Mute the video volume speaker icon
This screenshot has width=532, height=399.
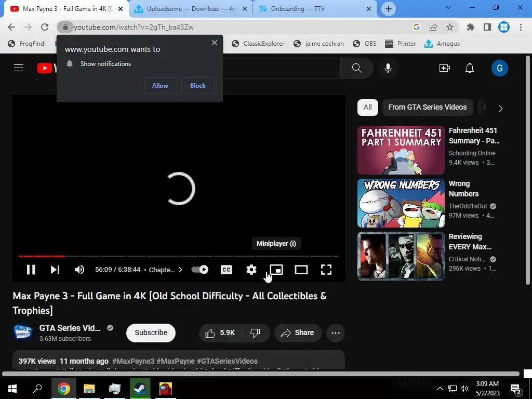(x=79, y=270)
